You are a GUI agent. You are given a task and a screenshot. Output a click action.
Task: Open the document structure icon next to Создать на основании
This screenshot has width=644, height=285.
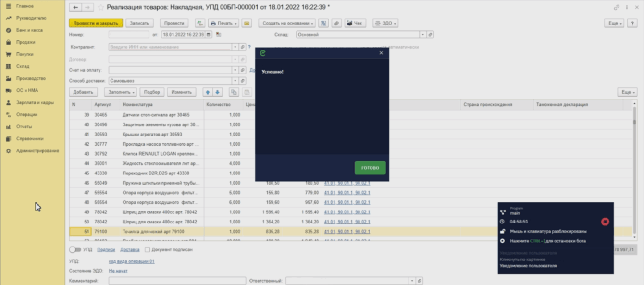pyautogui.click(x=324, y=23)
